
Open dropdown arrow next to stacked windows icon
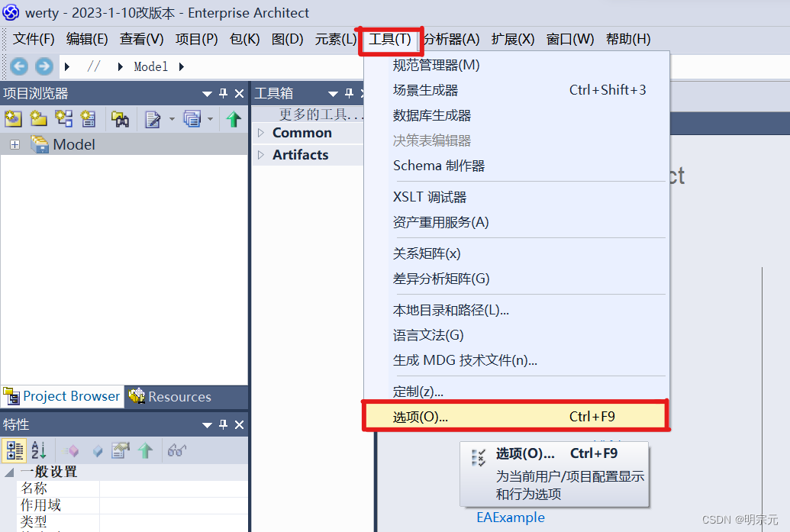[x=210, y=119]
